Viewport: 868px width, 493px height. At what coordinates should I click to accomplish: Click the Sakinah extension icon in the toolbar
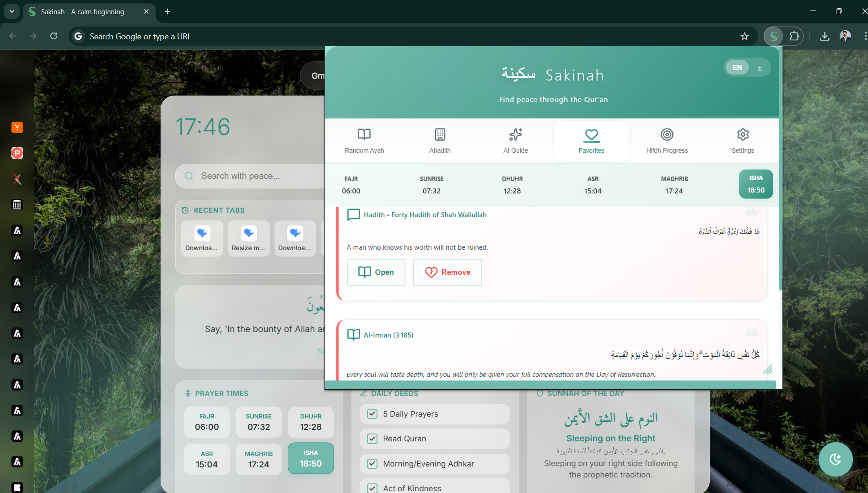point(773,36)
